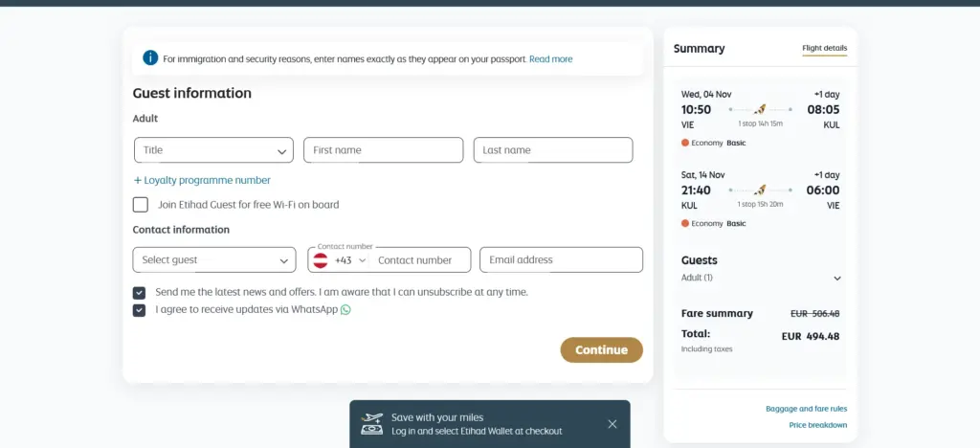The width and height of the screenshot is (980, 448).
Task: Focus the Last name field
Action: (553, 150)
